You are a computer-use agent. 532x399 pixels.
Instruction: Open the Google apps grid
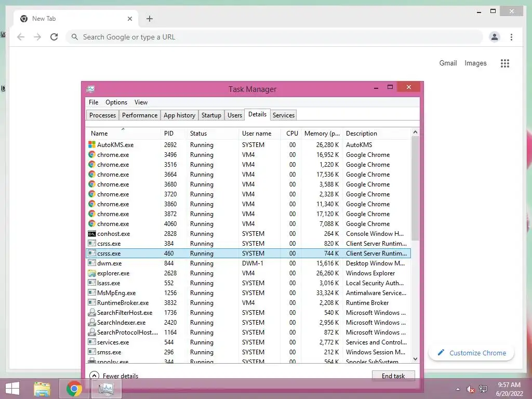tap(505, 63)
